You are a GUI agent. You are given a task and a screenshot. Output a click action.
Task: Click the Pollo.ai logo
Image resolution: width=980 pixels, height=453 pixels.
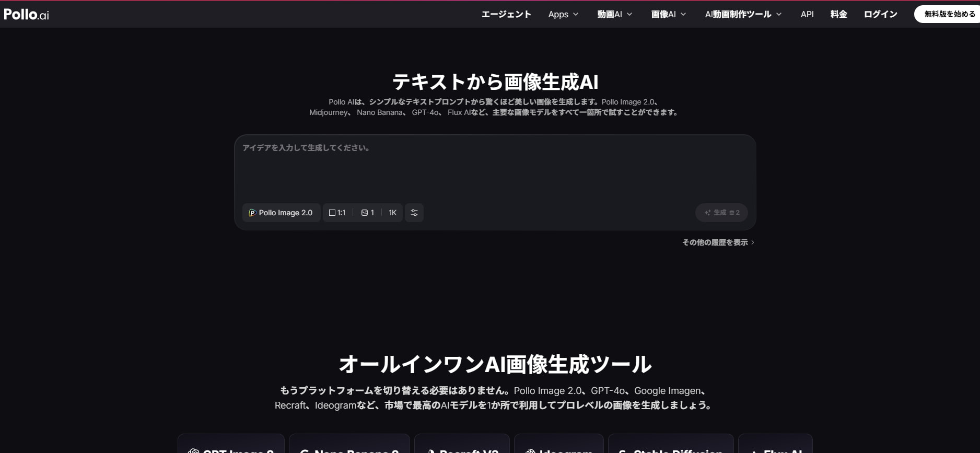26,14
